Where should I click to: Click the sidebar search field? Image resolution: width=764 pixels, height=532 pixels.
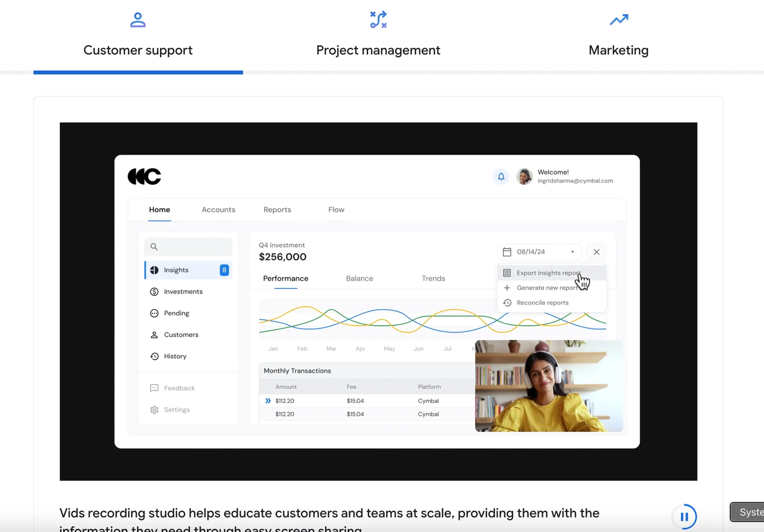pyautogui.click(x=189, y=247)
